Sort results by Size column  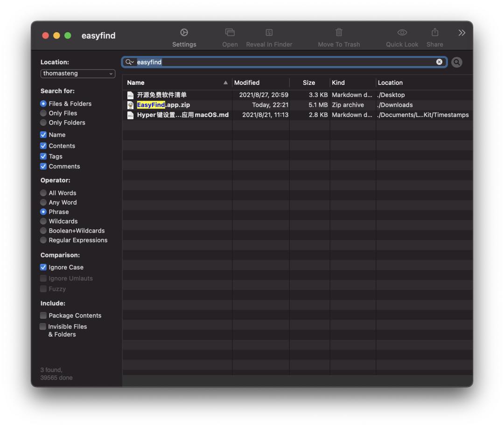pos(308,83)
